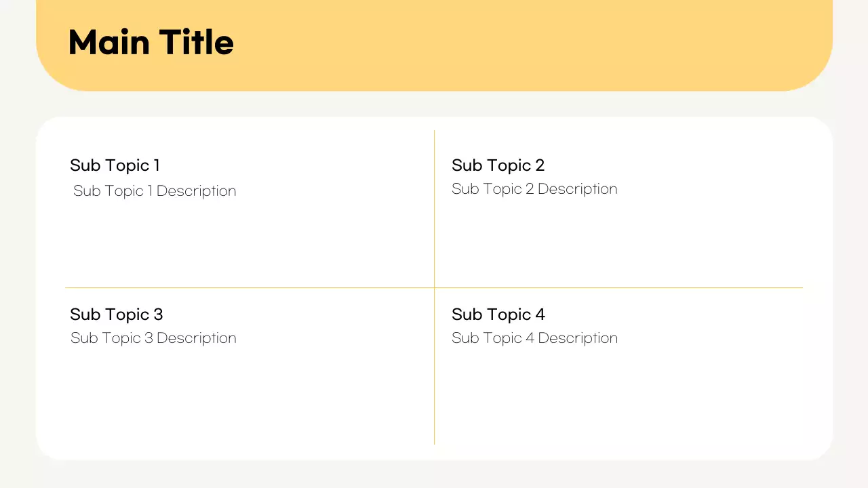The height and width of the screenshot is (488, 868).
Task: Select the word "Main" in the main heading
Action: tap(108, 43)
